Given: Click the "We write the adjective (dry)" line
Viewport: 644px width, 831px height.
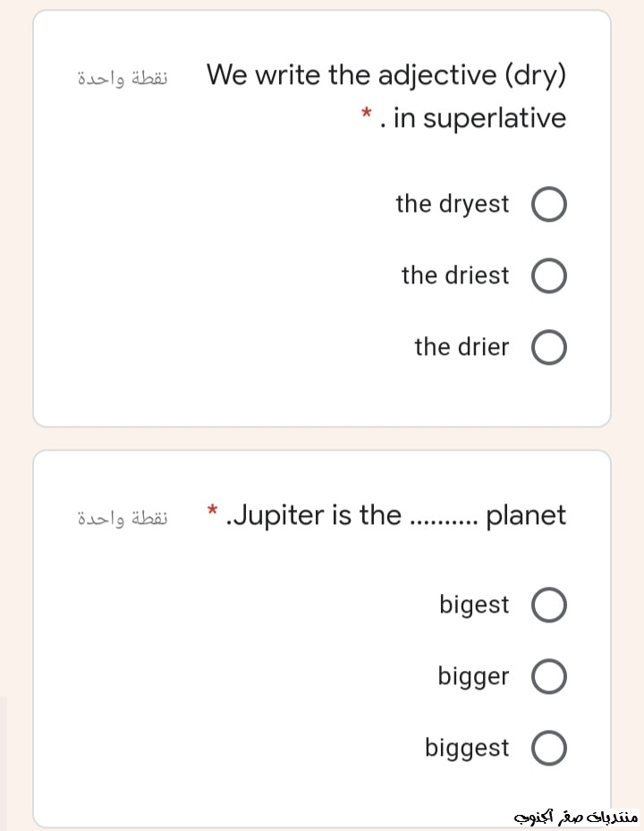Looking at the screenshot, I should [x=386, y=75].
